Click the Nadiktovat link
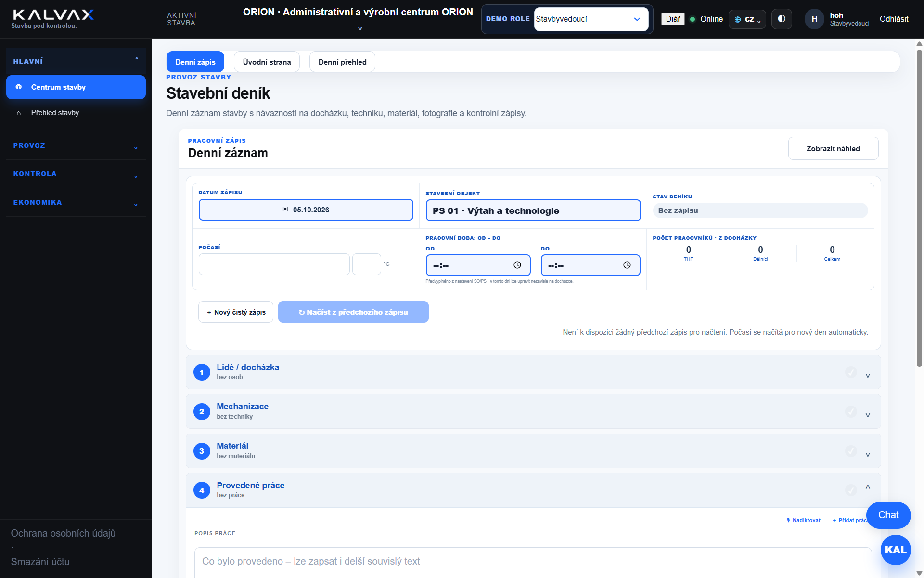This screenshot has width=924, height=578. click(x=803, y=520)
